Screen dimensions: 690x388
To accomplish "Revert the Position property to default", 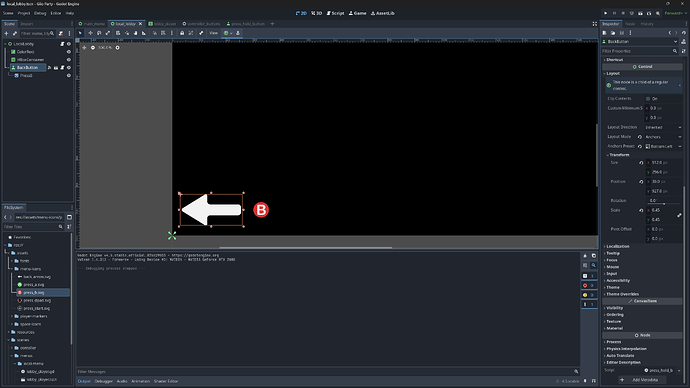I will [x=641, y=182].
